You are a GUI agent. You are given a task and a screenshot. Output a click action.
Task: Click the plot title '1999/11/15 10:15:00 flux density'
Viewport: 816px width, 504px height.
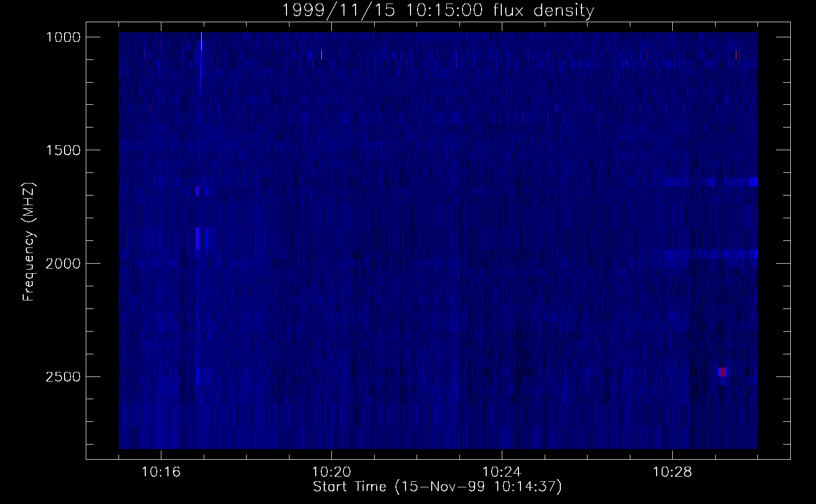(438, 11)
